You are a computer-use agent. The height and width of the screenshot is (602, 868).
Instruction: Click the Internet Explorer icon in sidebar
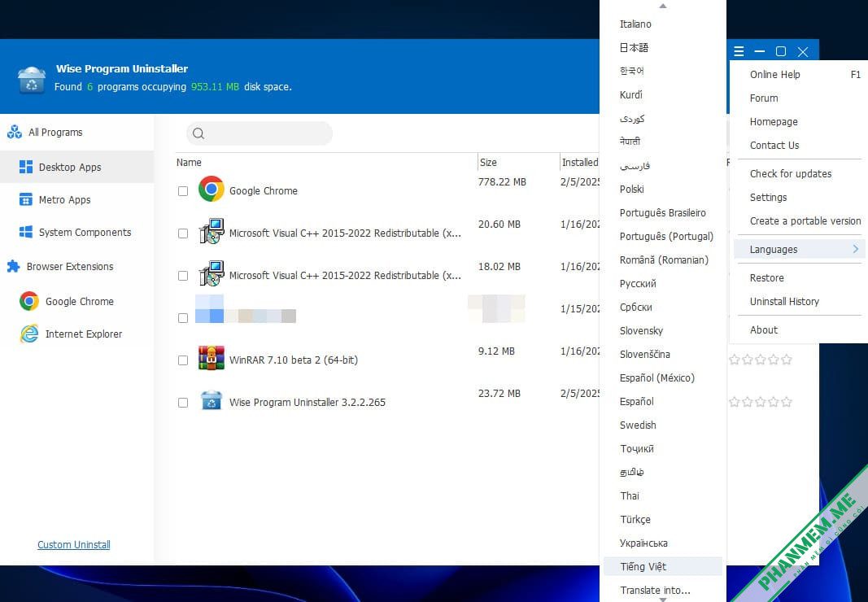(x=28, y=334)
